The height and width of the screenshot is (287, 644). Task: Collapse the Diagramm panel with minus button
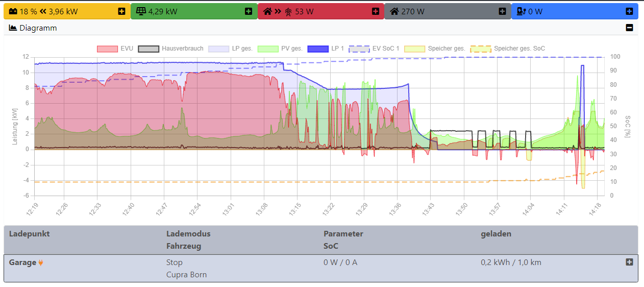point(629,28)
